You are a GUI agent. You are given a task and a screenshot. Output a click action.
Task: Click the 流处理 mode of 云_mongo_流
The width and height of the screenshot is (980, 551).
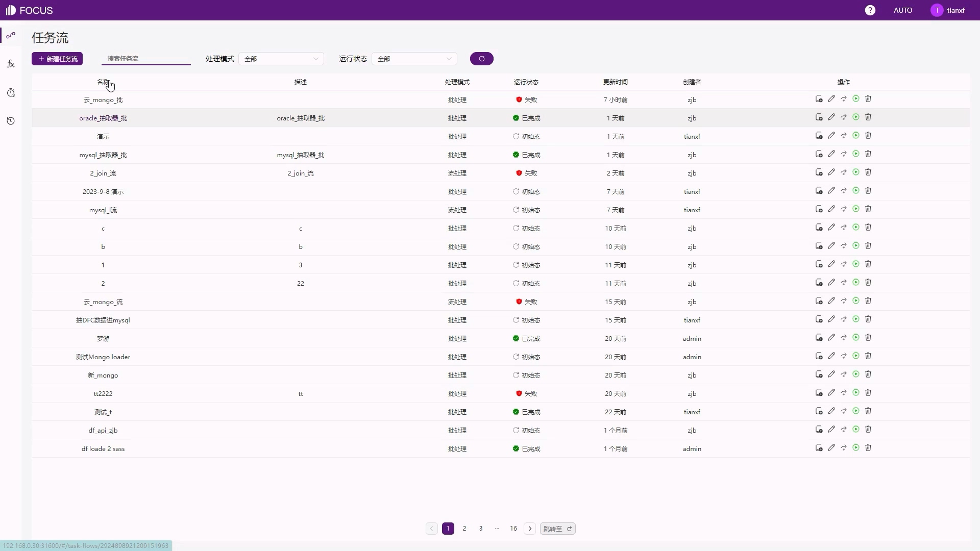(x=457, y=302)
